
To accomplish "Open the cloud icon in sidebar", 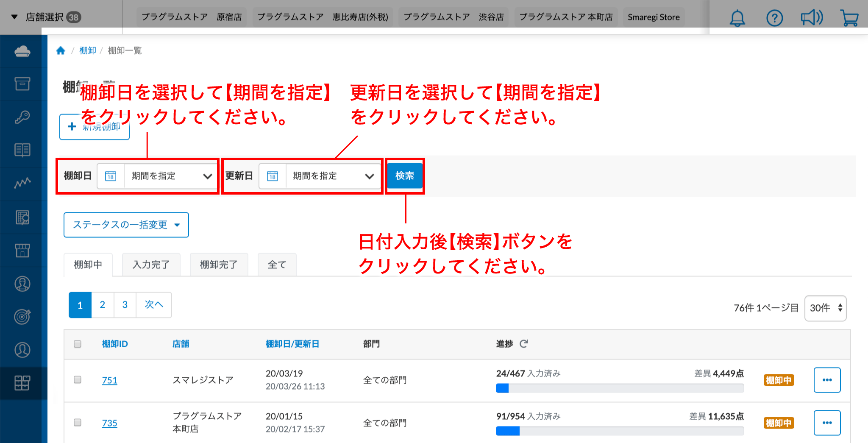I will click(22, 51).
